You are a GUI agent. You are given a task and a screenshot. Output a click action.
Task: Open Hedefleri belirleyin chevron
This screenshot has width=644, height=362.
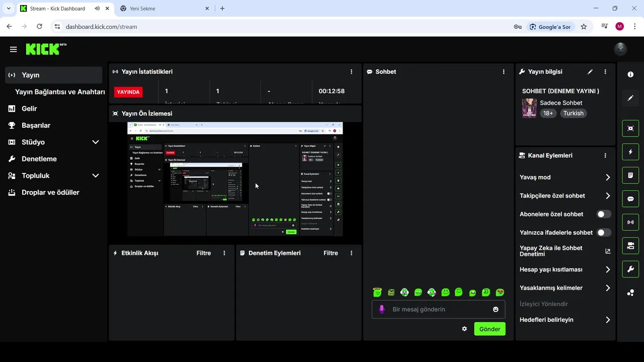608,320
